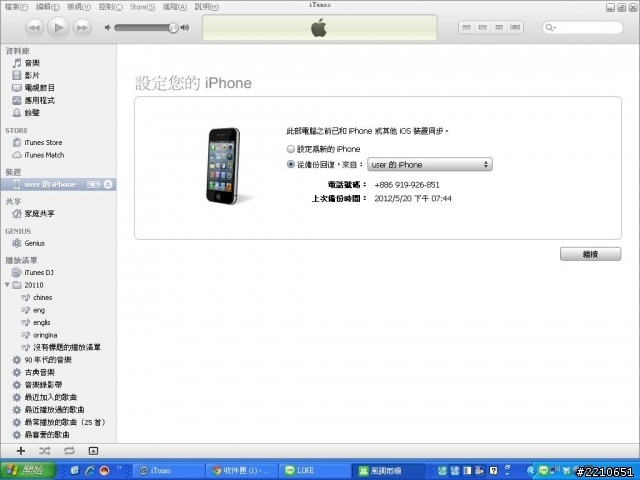Click the iTunes search field
The image size is (640, 480).
[x=583, y=27]
